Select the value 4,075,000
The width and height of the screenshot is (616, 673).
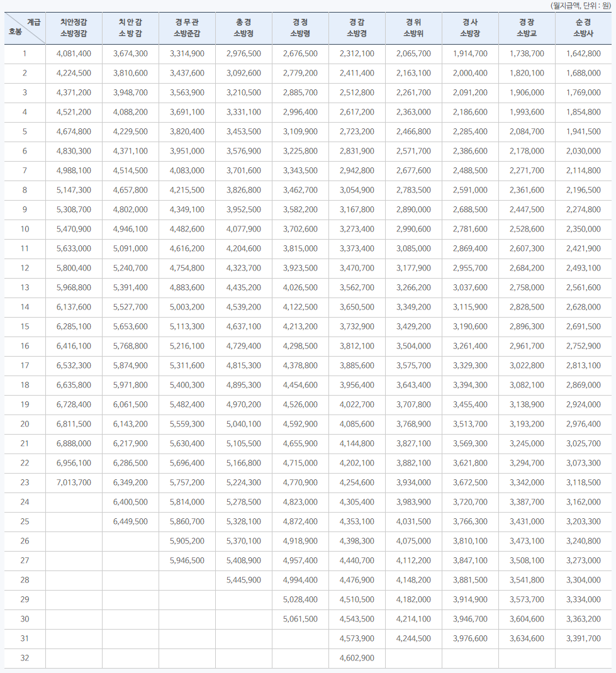point(414,541)
